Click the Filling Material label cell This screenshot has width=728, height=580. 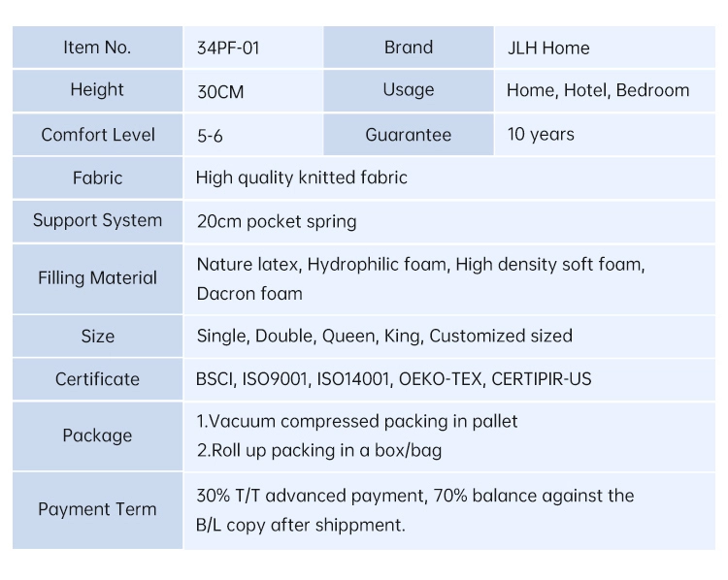97,279
